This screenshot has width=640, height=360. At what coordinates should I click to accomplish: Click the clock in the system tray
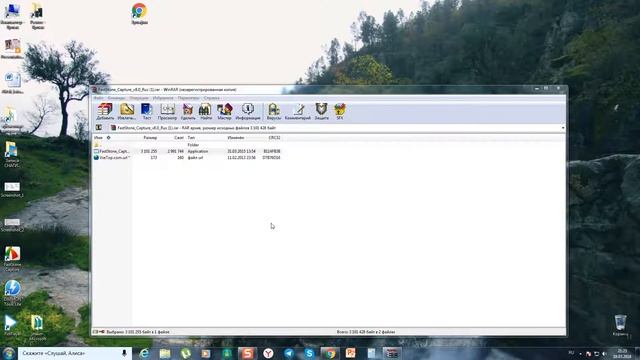coord(622,353)
